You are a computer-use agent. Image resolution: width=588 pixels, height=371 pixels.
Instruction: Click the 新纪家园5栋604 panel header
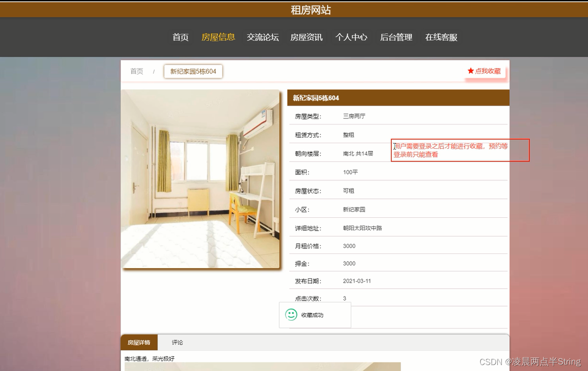[398, 98]
